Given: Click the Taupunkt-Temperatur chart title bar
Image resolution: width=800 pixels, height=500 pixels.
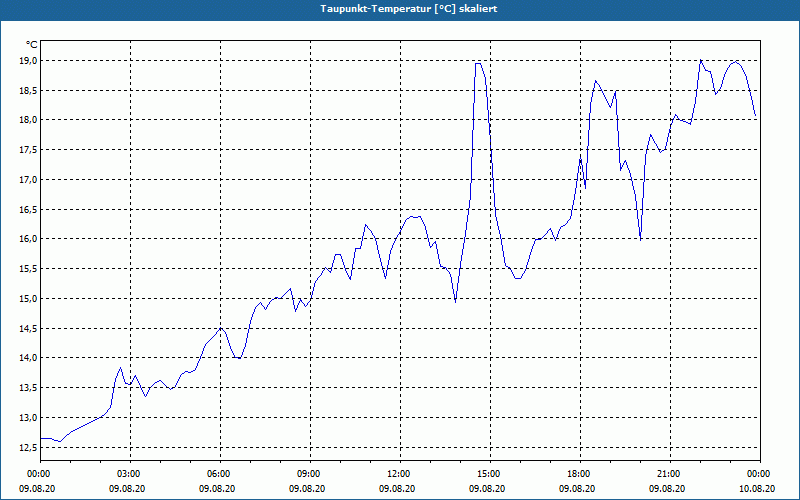Looking at the screenshot, I should (400, 9).
